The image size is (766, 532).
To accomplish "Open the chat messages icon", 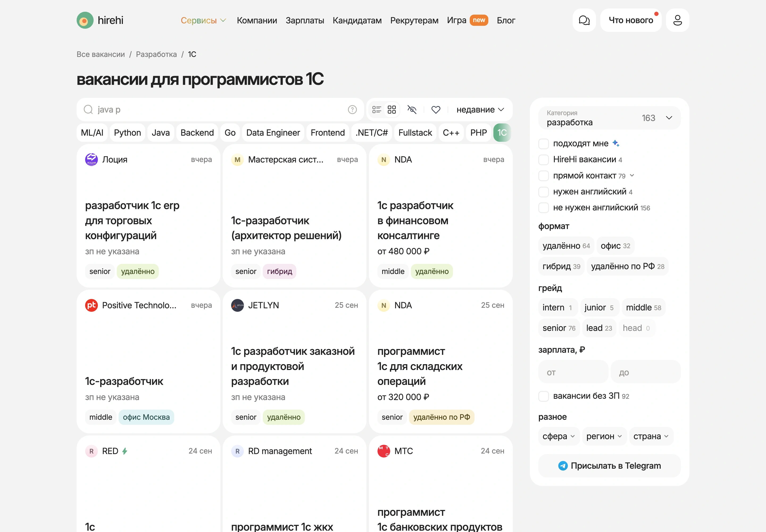I will [x=584, y=20].
